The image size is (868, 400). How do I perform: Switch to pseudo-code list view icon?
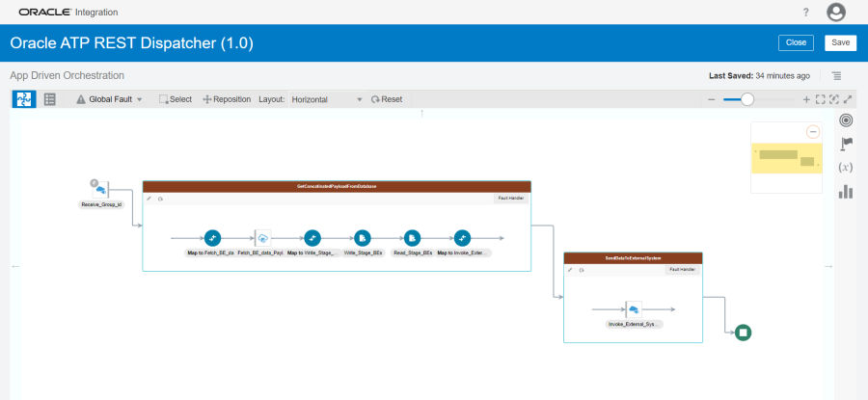click(50, 99)
